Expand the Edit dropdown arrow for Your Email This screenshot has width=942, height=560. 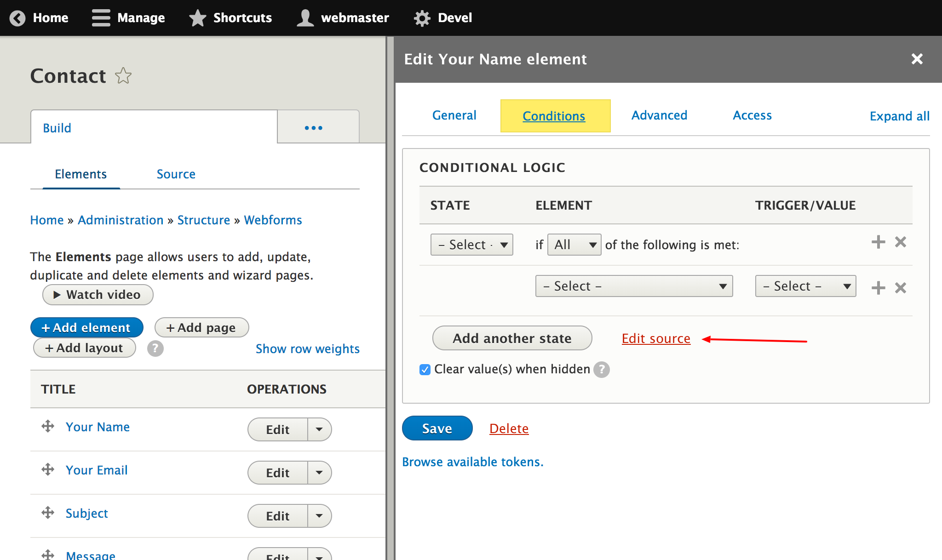[319, 473]
